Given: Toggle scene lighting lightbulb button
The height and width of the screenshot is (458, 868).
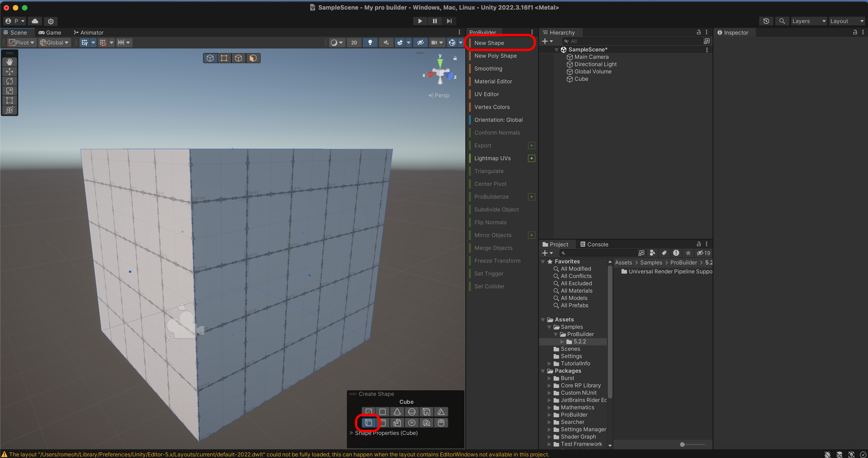Looking at the screenshot, I should (x=370, y=43).
